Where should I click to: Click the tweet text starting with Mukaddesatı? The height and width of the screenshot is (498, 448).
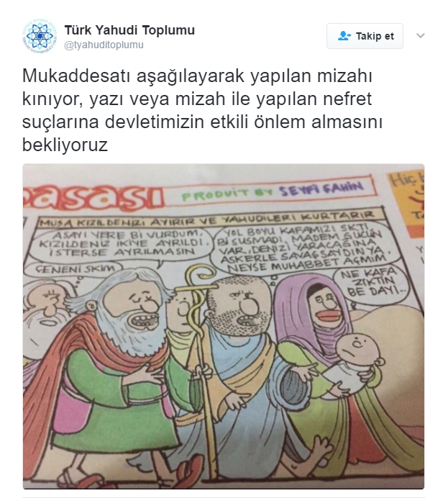(x=202, y=110)
